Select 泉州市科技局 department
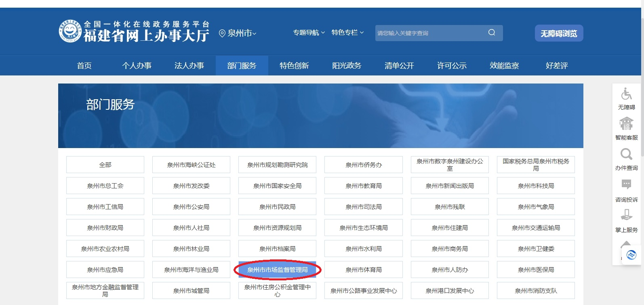 [x=536, y=186]
